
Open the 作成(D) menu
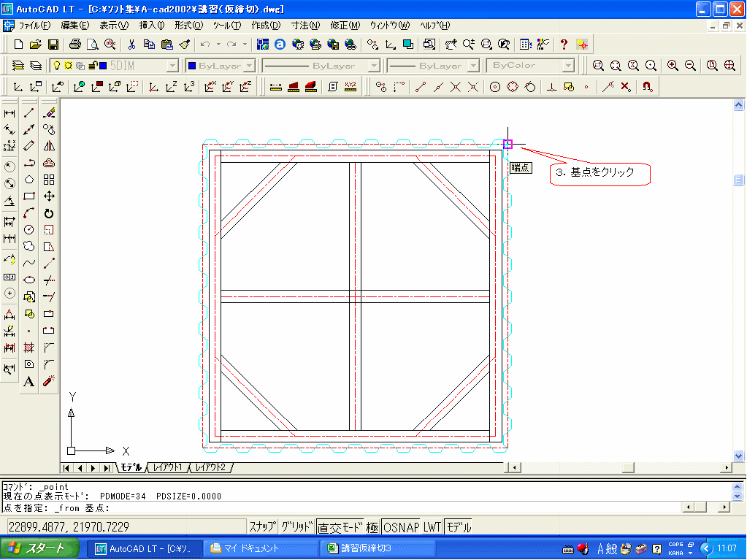click(x=266, y=26)
